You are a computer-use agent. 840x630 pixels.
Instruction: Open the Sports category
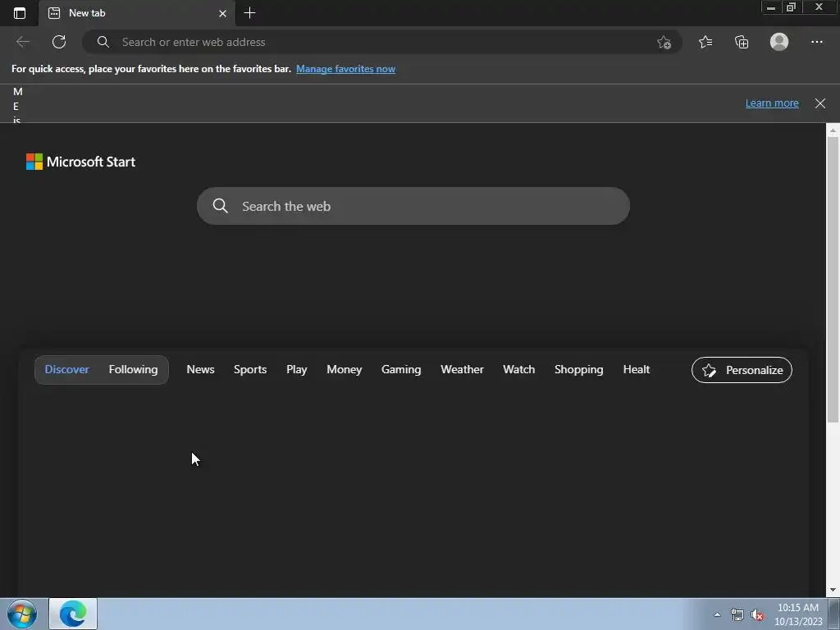(250, 370)
